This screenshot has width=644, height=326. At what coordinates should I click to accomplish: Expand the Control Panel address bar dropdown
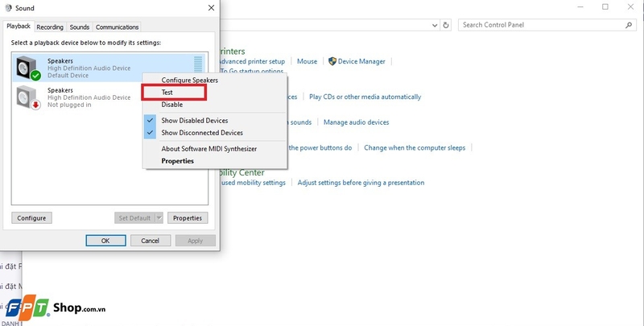click(435, 25)
